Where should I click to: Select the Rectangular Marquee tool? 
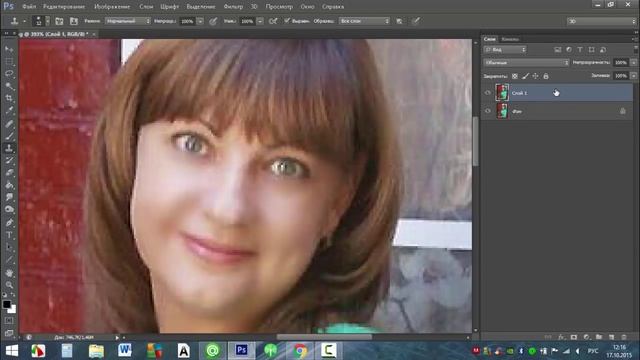pos(9,62)
